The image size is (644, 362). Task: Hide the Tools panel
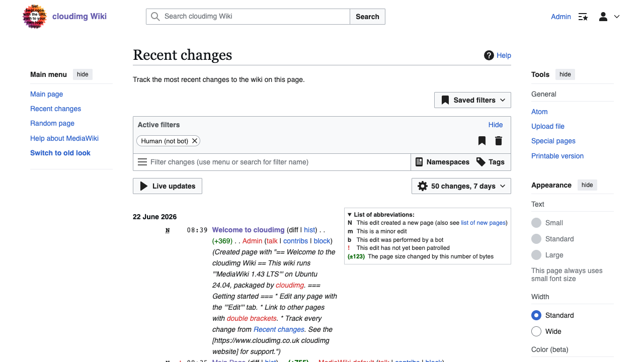(x=565, y=74)
